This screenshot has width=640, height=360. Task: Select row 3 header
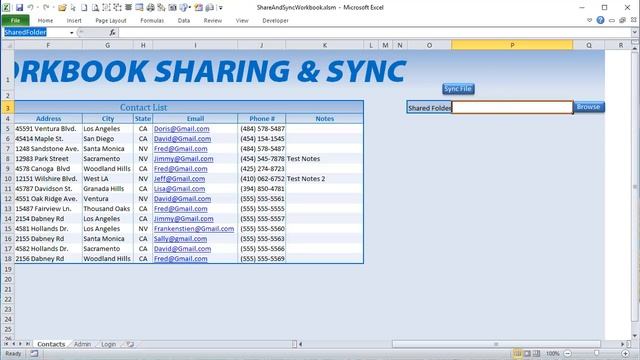(7, 107)
